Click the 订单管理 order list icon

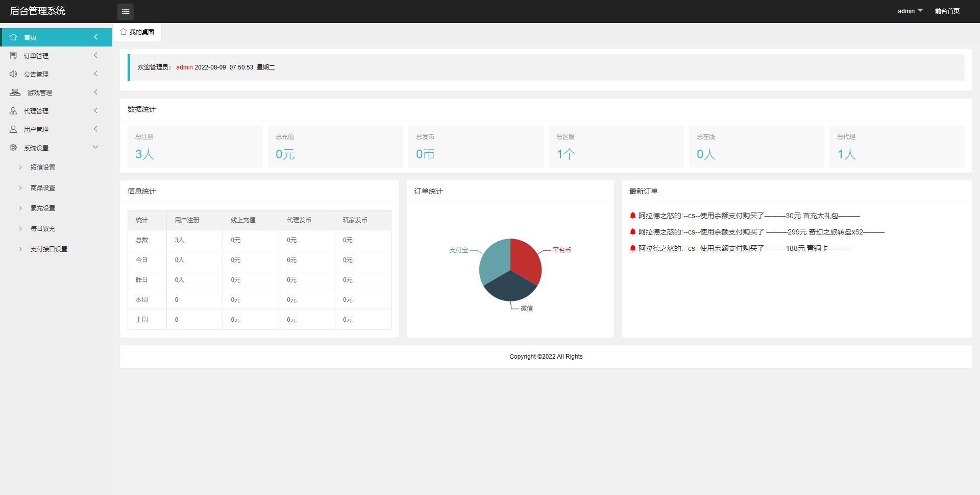(14, 56)
